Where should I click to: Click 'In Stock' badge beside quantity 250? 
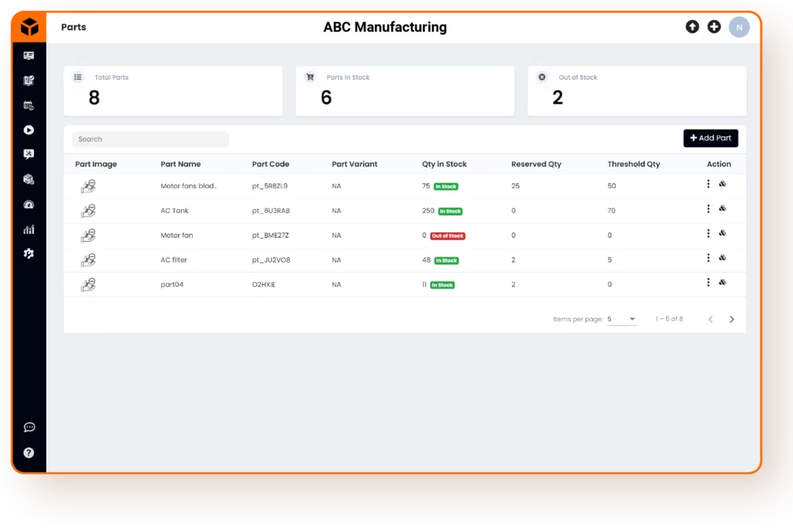point(450,211)
